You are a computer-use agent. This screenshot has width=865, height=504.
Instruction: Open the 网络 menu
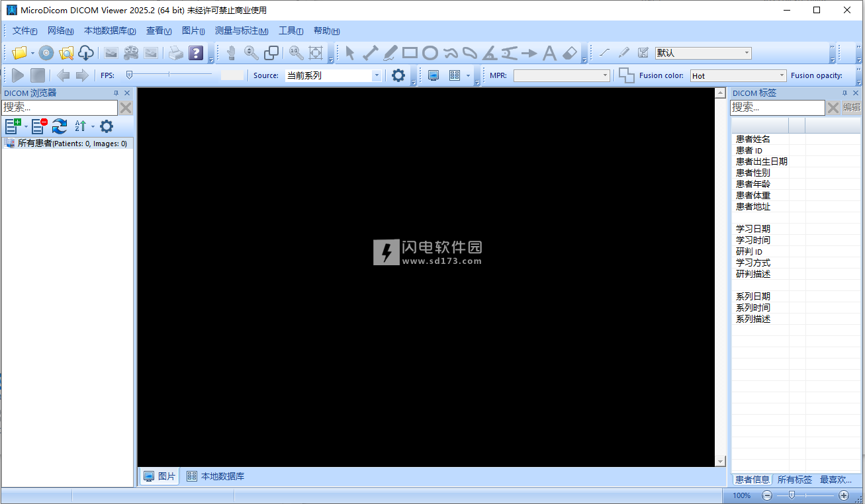coord(61,30)
